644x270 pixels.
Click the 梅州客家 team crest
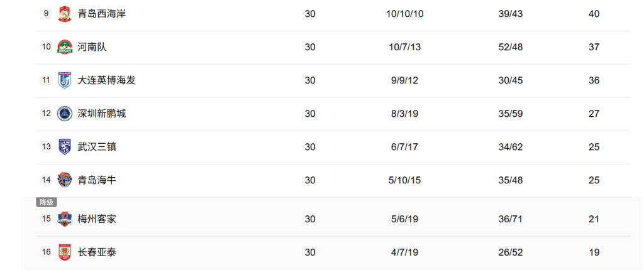pos(65,219)
